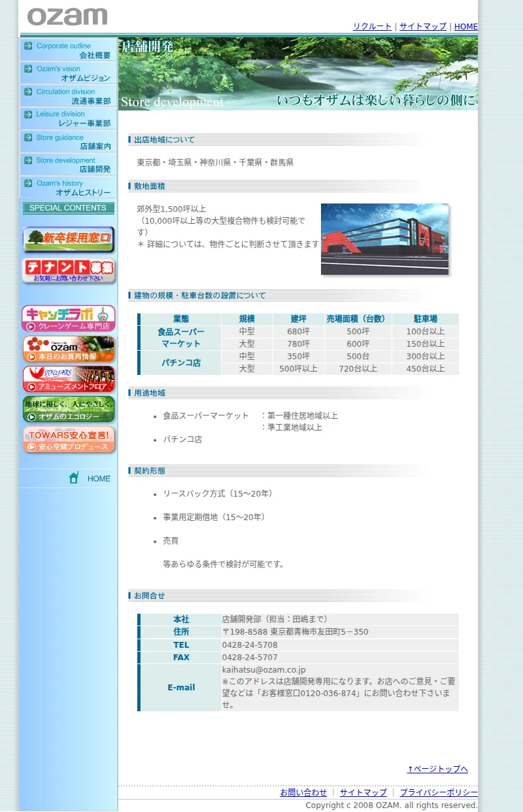523x812 pixels.
Task: Click the リースバック方式 list item
Action: [x=218, y=494]
